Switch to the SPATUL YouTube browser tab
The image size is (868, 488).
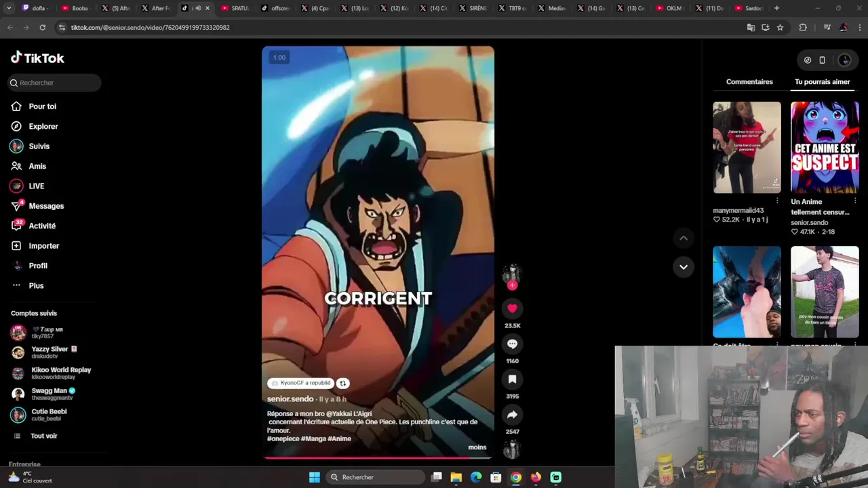[x=235, y=8]
